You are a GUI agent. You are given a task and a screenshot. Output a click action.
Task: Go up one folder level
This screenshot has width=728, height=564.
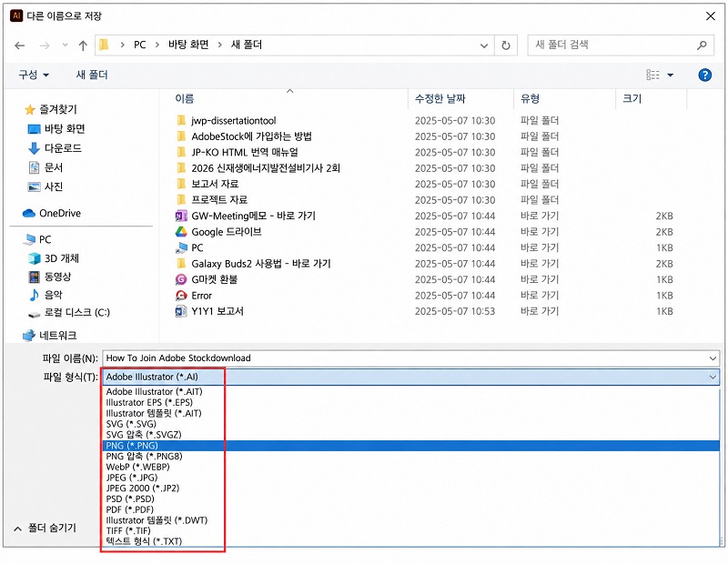[x=83, y=45]
